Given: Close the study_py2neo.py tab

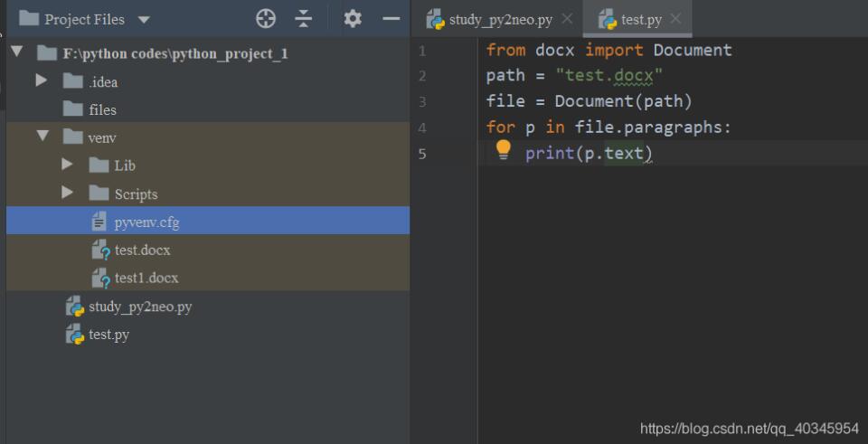Looking at the screenshot, I should (567, 19).
